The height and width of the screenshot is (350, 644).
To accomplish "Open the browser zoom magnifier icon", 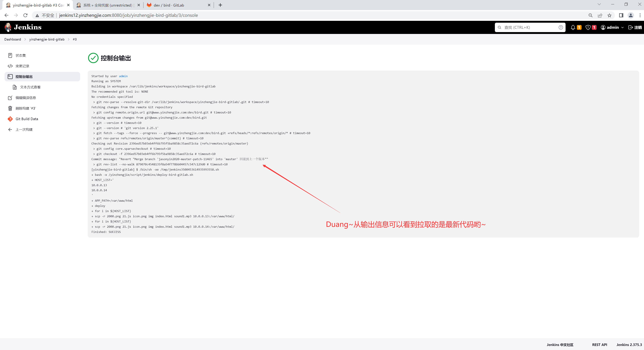I will coord(590,15).
